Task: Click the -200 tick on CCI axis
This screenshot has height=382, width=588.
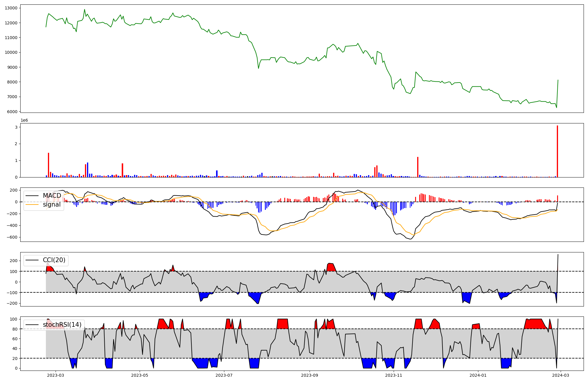Action: coord(13,303)
